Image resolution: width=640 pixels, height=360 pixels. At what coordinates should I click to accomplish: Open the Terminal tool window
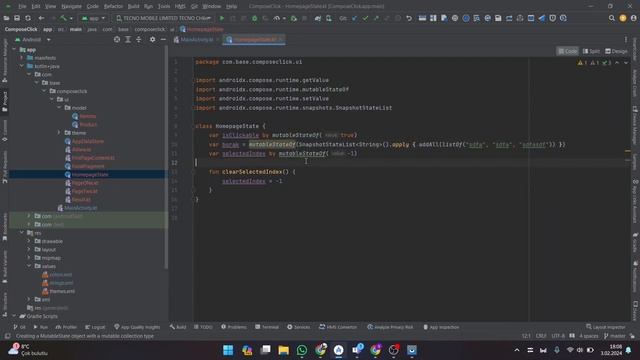pyautogui.click(x=267, y=327)
